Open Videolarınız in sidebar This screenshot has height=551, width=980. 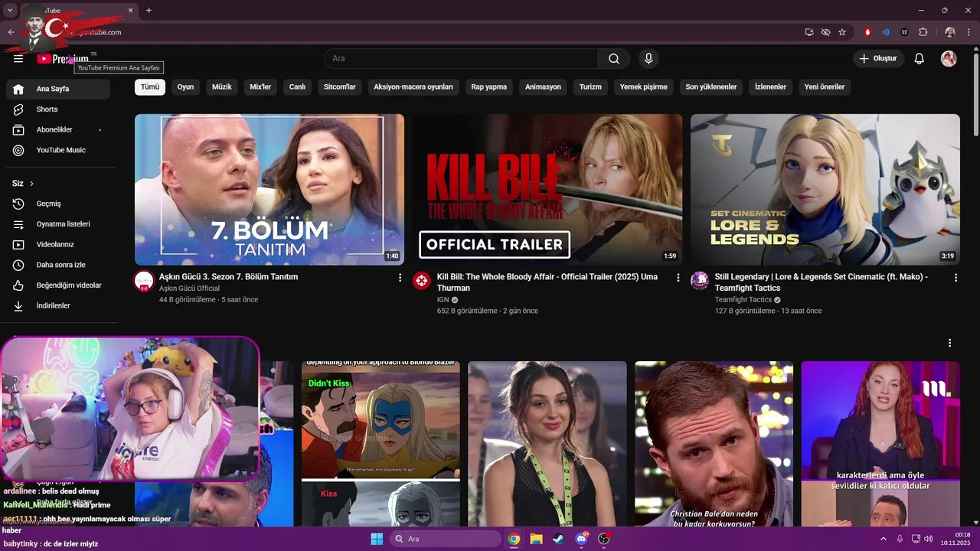[x=58, y=244]
